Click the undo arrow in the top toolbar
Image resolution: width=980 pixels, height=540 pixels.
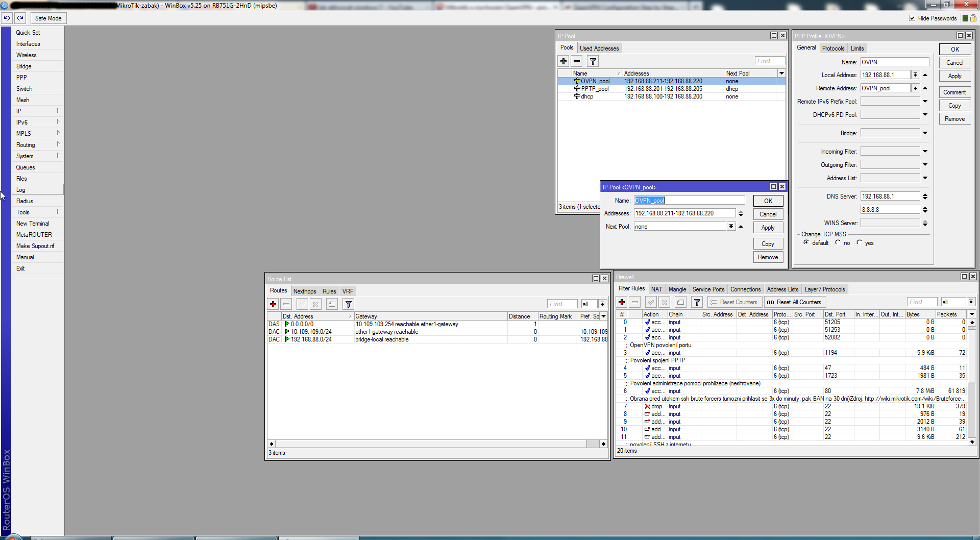click(x=7, y=18)
